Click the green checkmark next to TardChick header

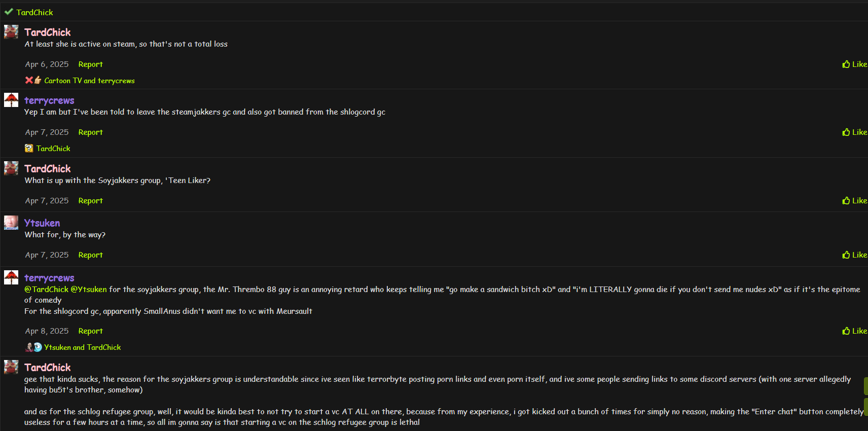click(x=9, y=12)
